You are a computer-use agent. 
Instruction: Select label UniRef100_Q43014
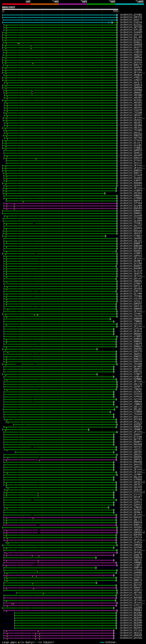[x=131, y=63]
